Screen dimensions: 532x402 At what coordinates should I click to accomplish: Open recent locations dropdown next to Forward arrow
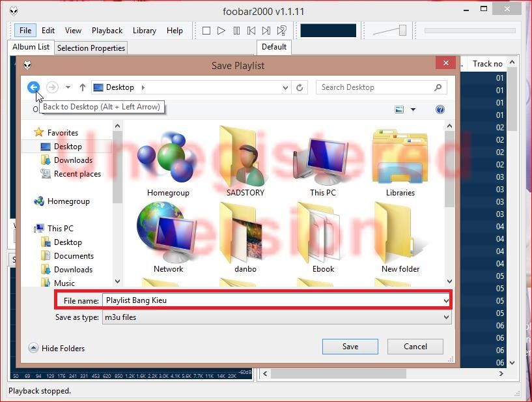68,87
